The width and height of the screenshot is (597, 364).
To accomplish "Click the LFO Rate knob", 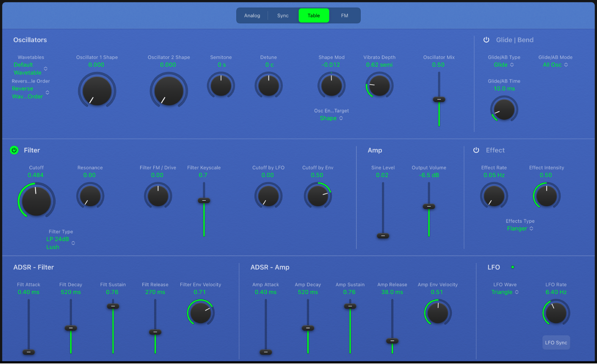I will tap(556, 313).
